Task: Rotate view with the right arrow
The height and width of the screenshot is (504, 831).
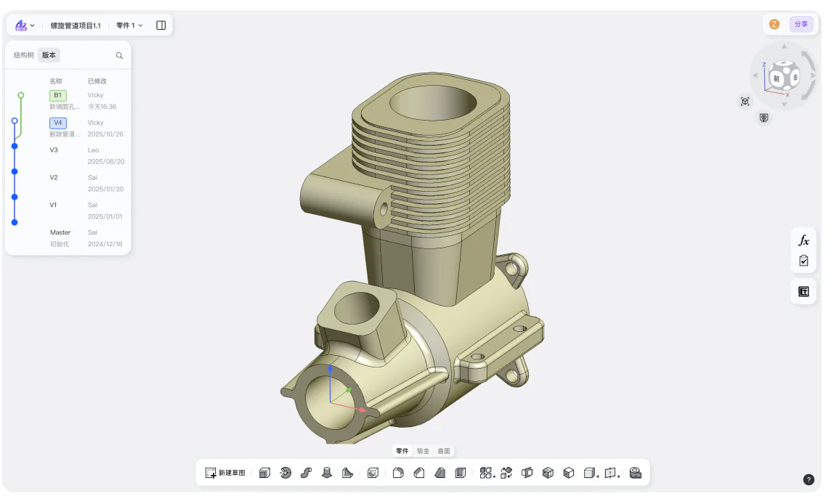Action: click(x=812, y=76)
